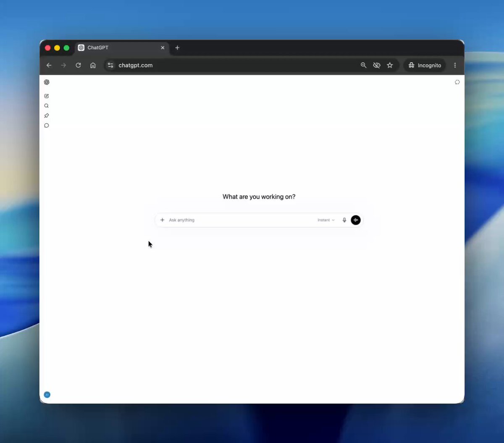
Task: Open search chats magnifier in sidebar
Action: pyautogui.click(x=47, y=106)
